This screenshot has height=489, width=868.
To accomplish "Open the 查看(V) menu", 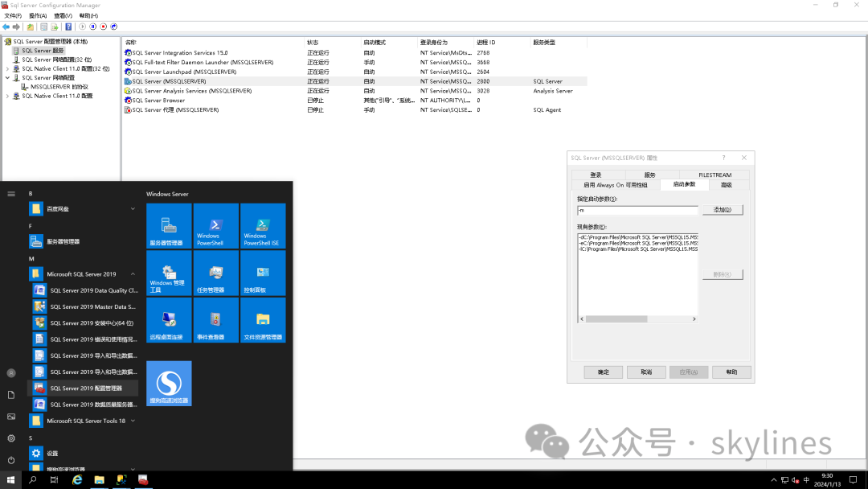I will click(x=63, y=15).
